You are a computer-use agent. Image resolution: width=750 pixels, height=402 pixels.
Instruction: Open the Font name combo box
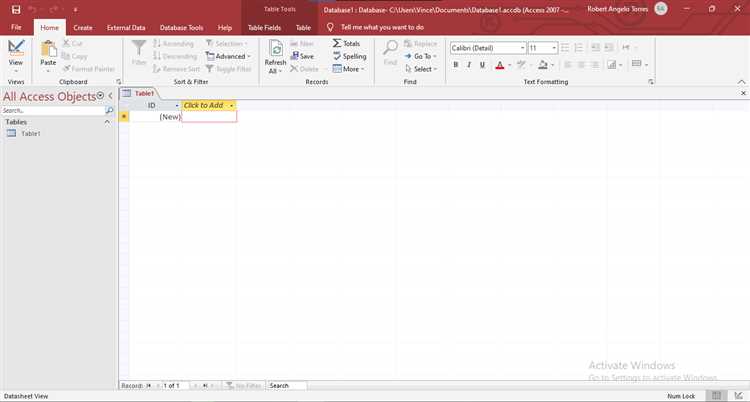coord(488,48)
